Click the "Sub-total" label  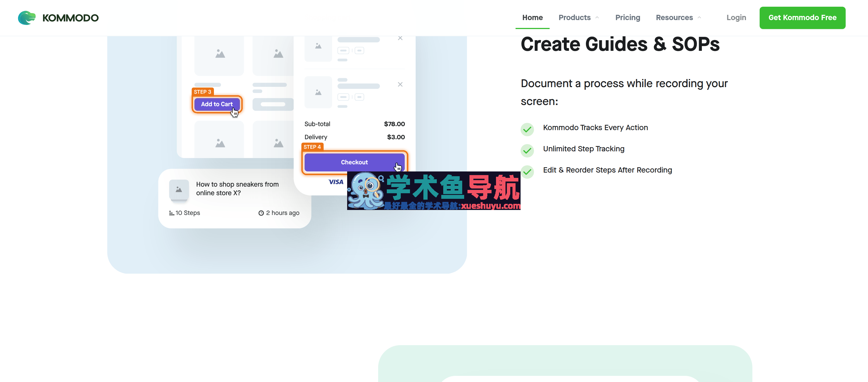pos(317,124)
